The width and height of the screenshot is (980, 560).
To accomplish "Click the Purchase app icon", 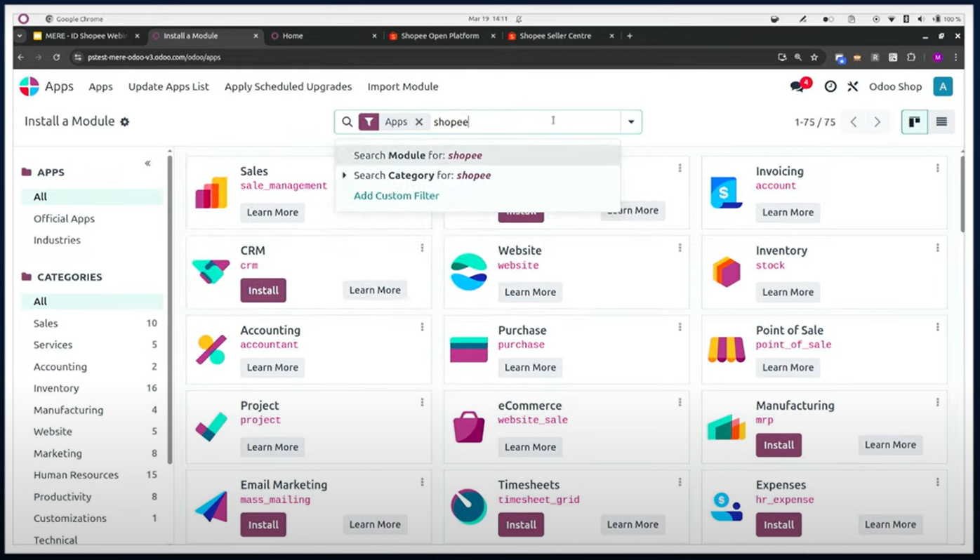I will pyautogui.click(x=468, y=349).
